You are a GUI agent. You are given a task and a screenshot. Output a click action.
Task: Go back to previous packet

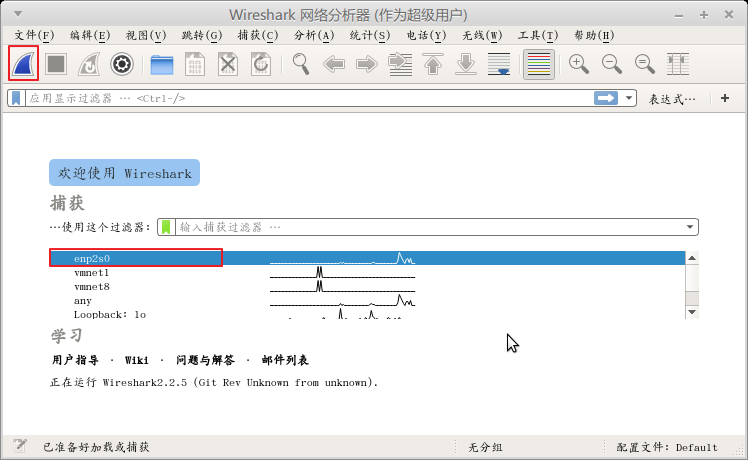333,64
